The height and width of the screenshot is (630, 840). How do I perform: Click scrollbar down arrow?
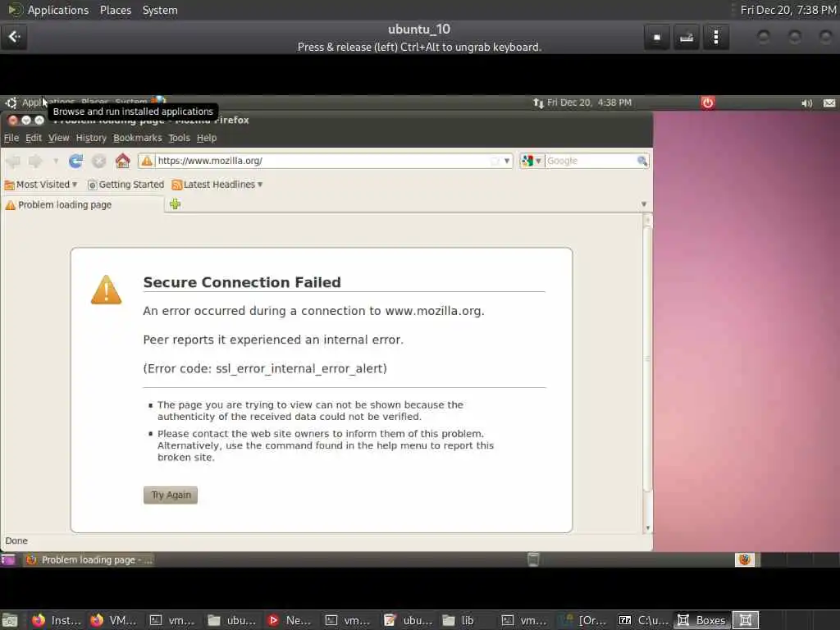[647, 528]
